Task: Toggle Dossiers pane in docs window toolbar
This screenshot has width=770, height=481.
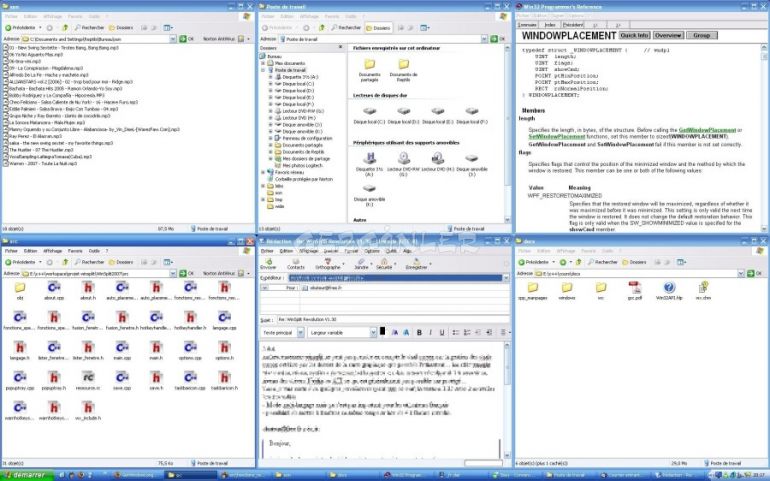Action: tap(634, 262)
